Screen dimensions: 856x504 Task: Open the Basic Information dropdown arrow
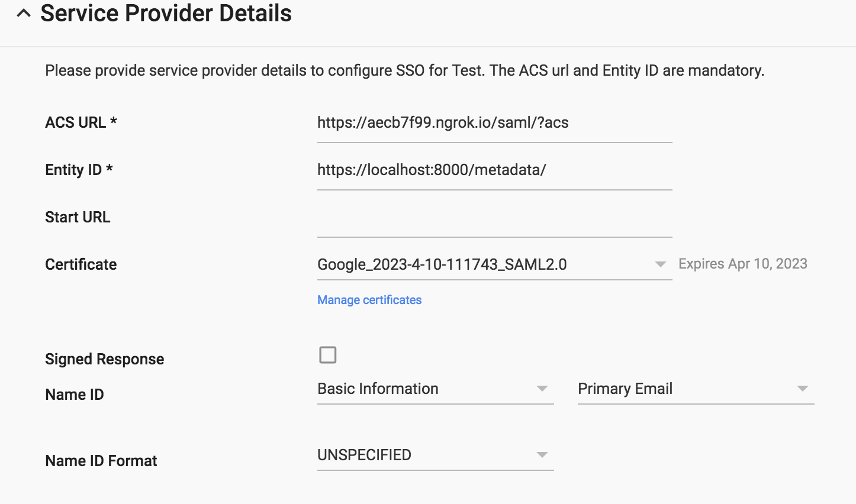click(541, 389)
